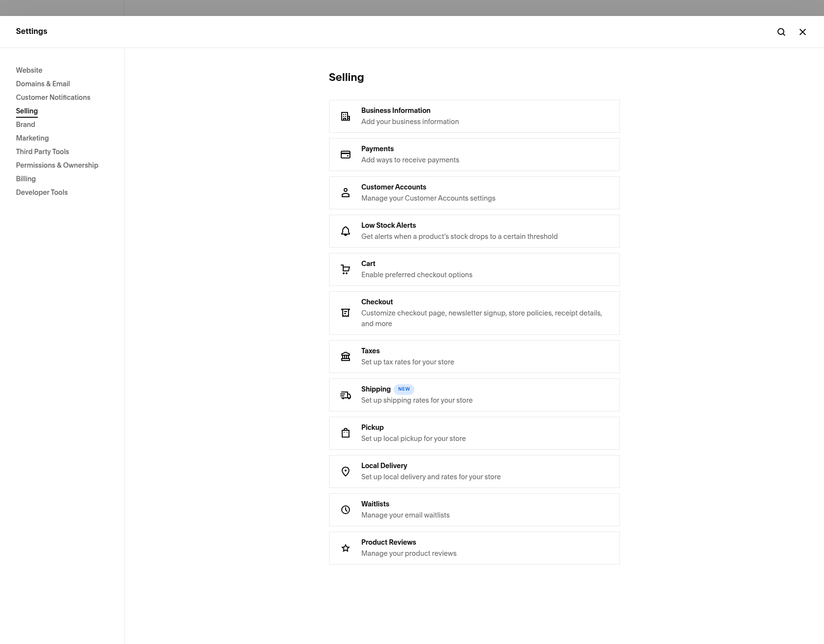Click the clock icon beside Waitlists
The height and width of the screenshot is (644, 824).
pyautogui.click(x=346, y=509)
